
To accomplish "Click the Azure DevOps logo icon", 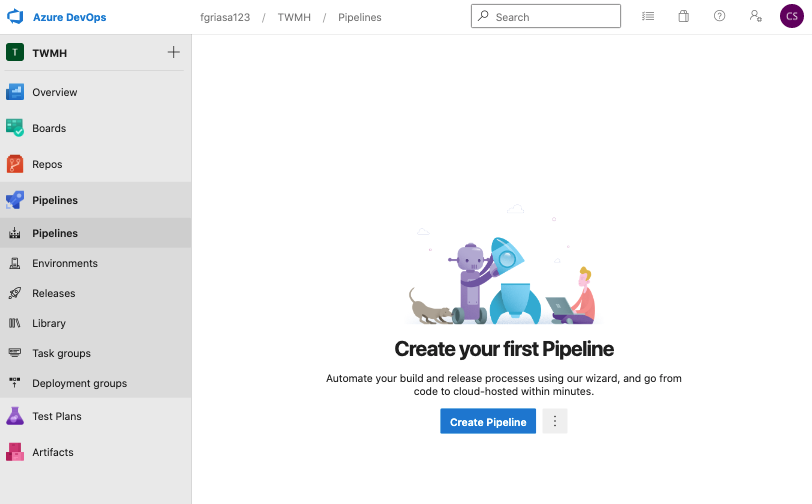I will tap(15, 17).
